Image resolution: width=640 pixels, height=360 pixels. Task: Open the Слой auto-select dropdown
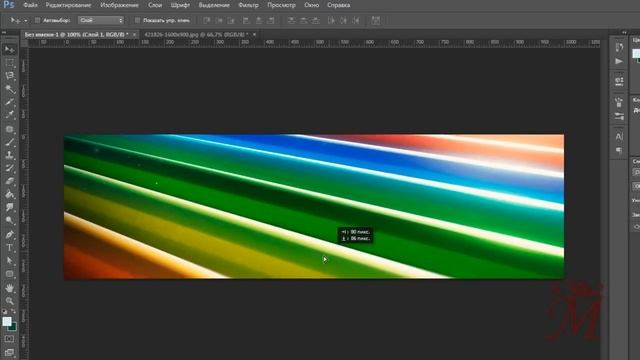point(101,20)
